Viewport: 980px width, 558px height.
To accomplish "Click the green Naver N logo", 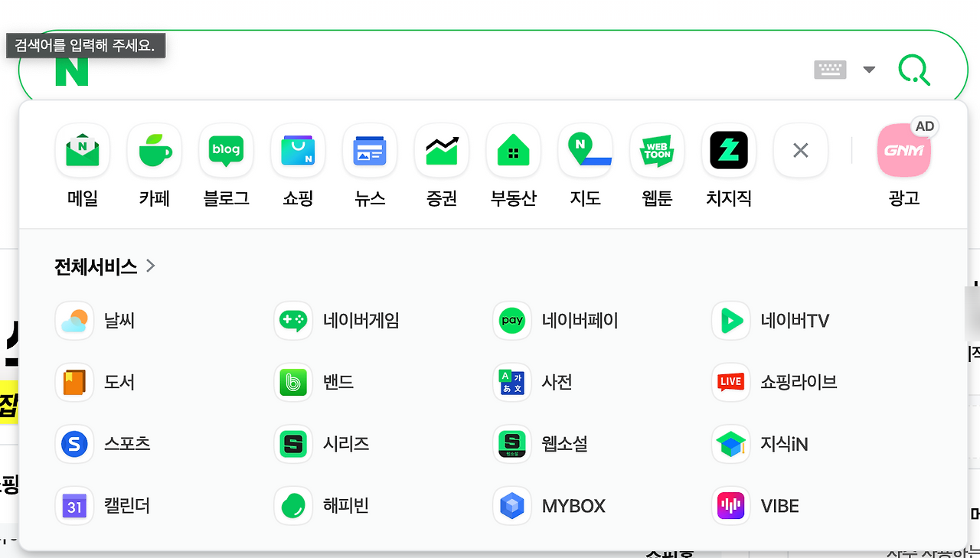I will coord(71,70).
